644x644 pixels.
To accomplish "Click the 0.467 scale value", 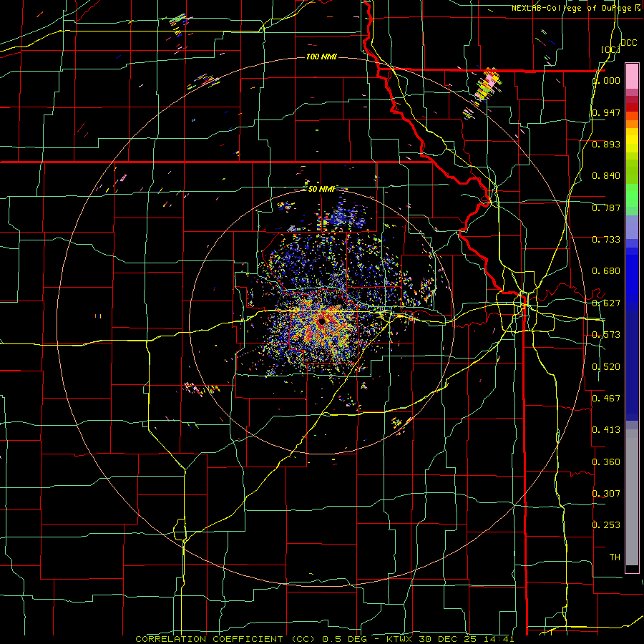I will [x=606, y=399].
